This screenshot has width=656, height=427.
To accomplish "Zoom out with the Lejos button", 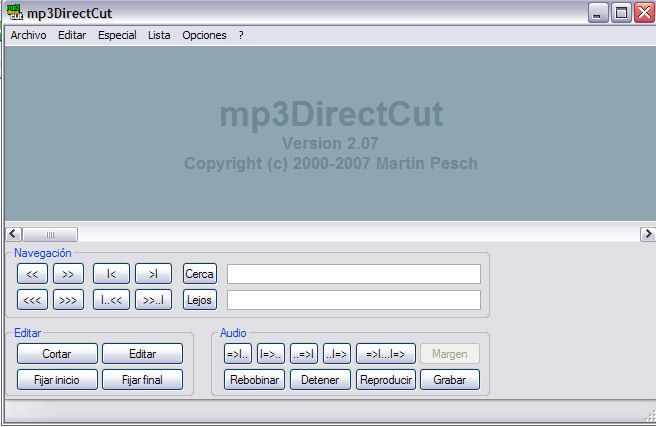I will point(200,300).
